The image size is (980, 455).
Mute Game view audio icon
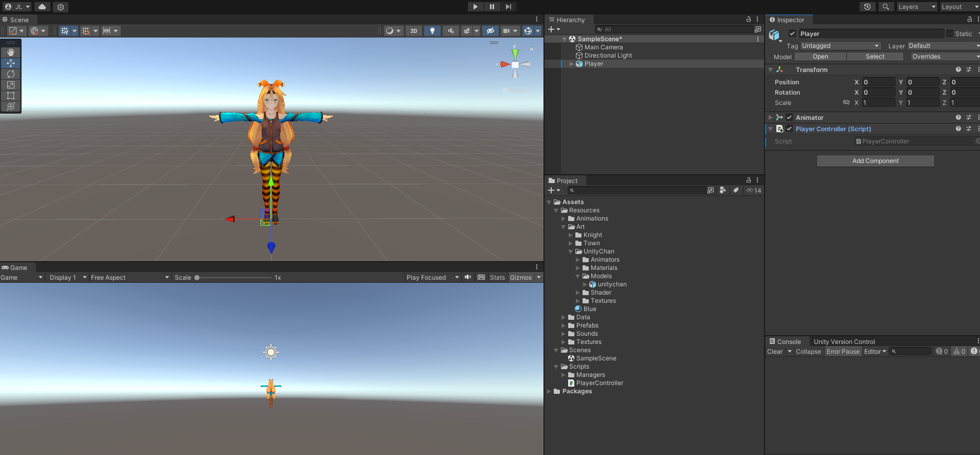coord(468,278)
